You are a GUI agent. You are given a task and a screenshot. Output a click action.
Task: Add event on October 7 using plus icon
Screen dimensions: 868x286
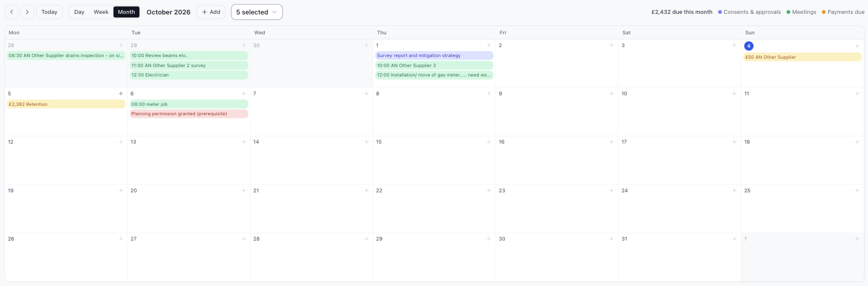[x=366, y=94]
